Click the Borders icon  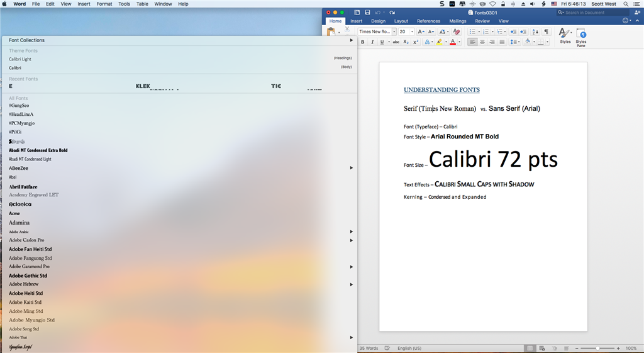(541, 42)
